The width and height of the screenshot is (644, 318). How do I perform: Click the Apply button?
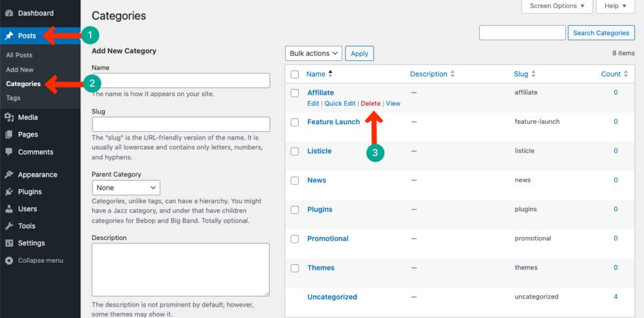coord(359,53)
